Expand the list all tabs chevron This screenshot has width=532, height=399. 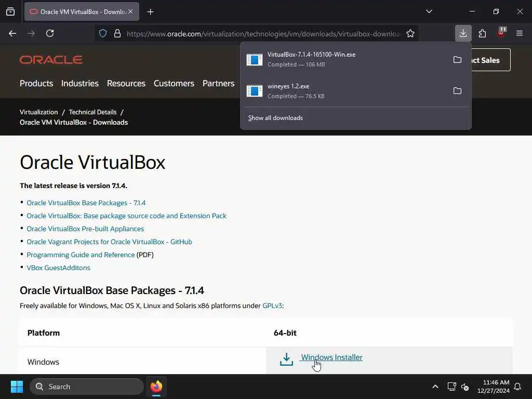coord(429,11)
